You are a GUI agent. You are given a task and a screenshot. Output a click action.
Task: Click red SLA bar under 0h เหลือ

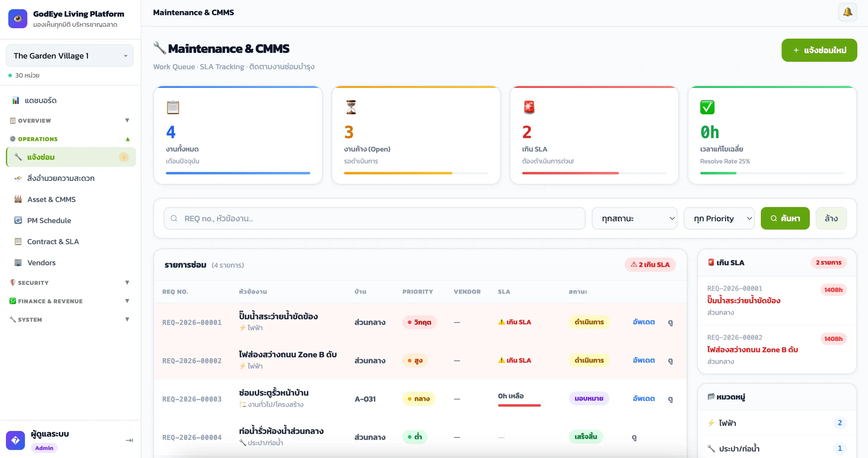[519, 405]
